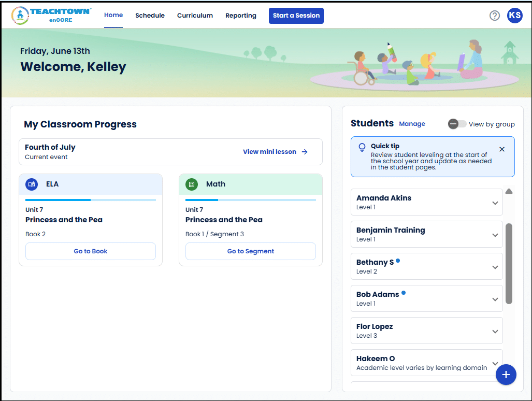Switch to the Curriculum tab
This screenshot has height=401, width=532.
point(195,16)
